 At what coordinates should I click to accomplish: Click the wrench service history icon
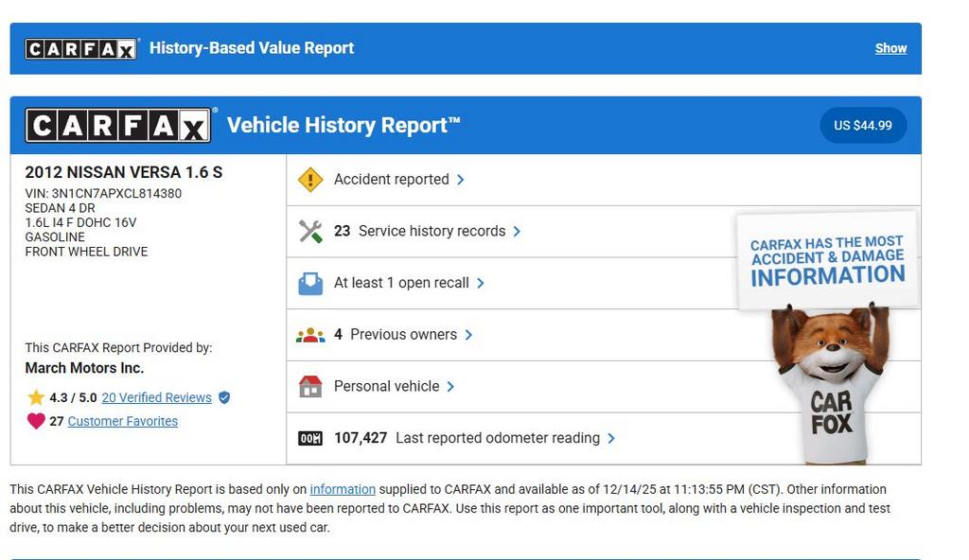tap(310, 232)
